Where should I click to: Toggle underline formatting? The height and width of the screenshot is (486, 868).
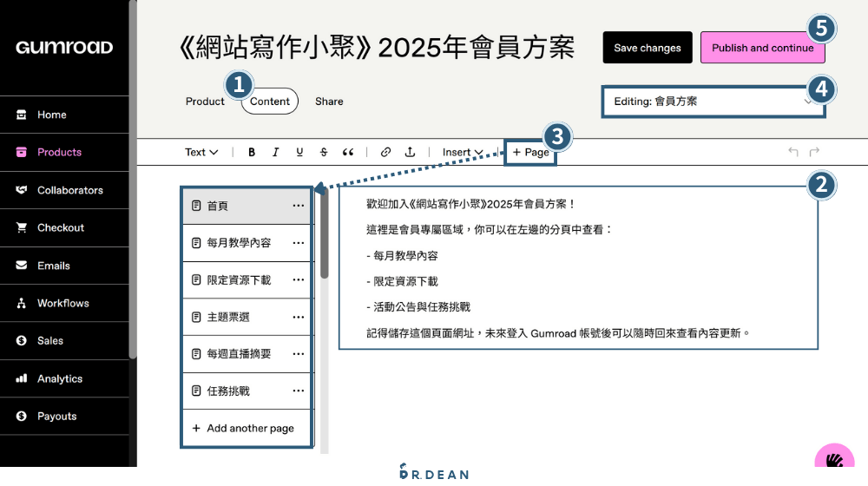299,152
